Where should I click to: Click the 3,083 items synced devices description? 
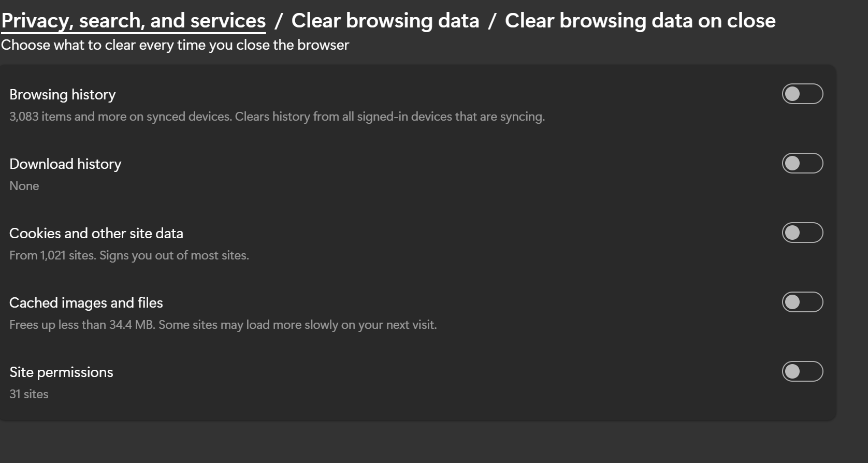pyautogui.click(x=277, y=117)
